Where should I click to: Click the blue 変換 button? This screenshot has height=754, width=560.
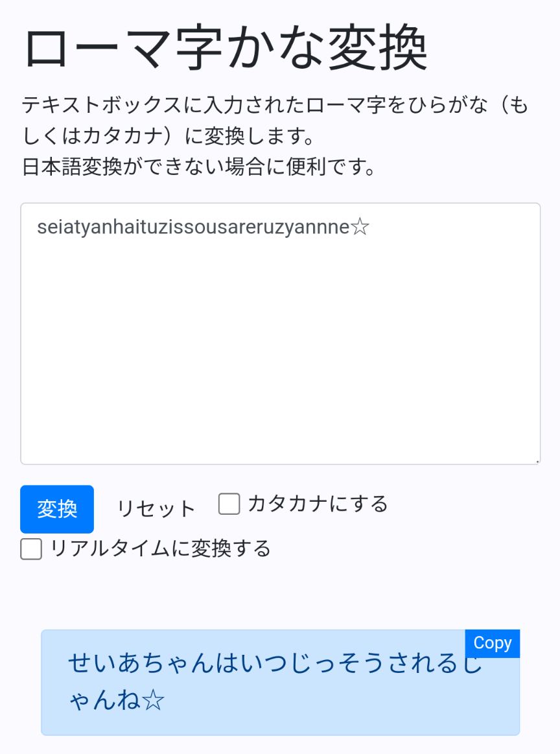[57, 509]
